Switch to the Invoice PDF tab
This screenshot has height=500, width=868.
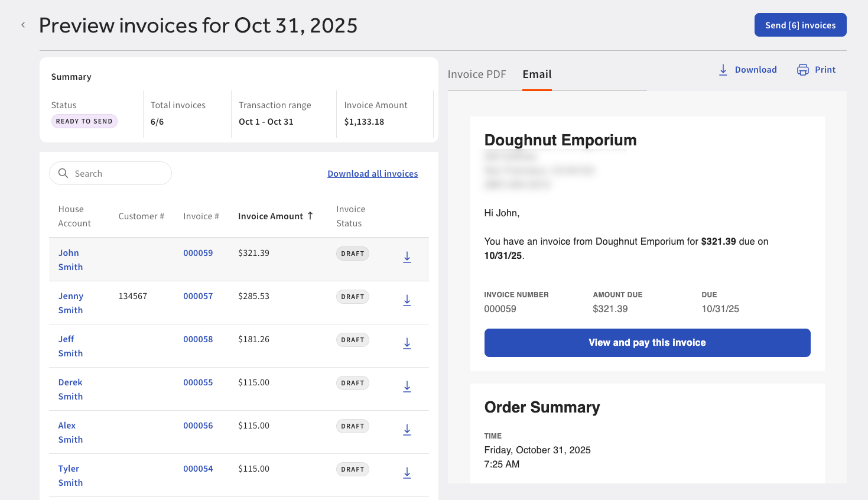[x=477, y=74]
